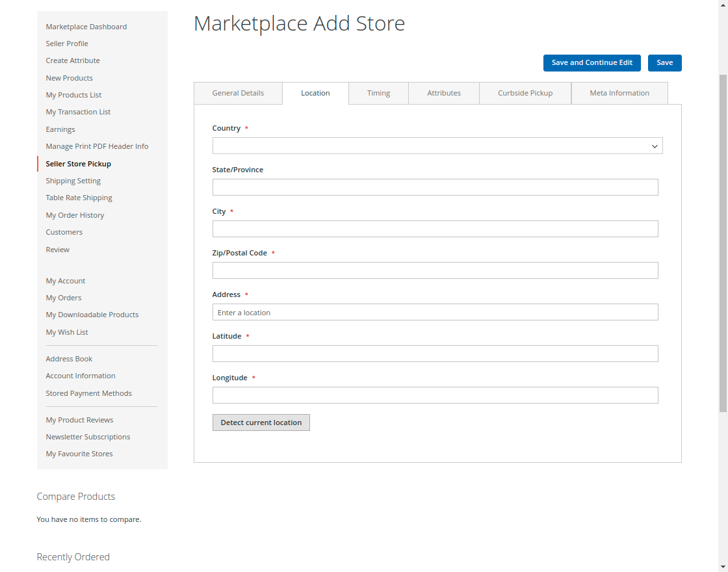Focus the Address location field
This screenshot has width=728, height=572.
click(435, 312)
